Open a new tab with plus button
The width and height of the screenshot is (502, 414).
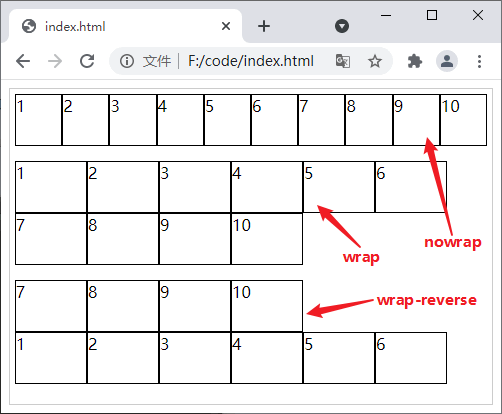pyautogui.click(x=264, y=26)
